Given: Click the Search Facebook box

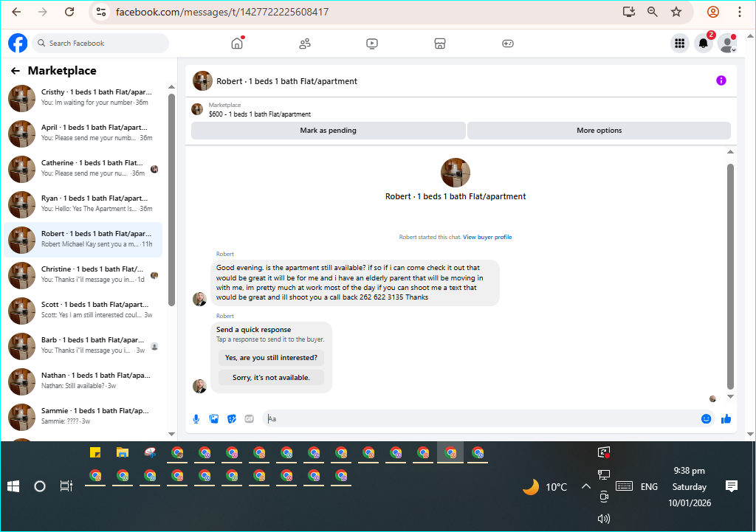Looking at the screenshot, I should 100,43.
